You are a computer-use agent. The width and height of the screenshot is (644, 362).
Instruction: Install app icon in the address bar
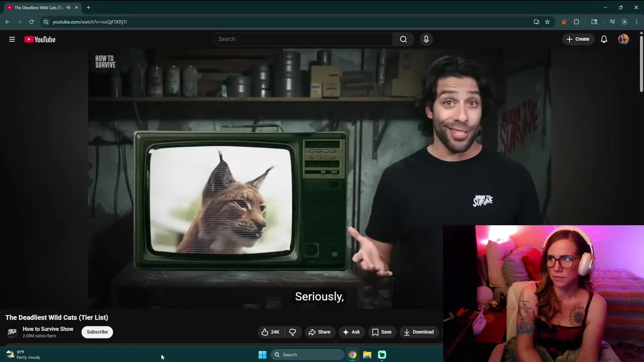[x=536, y=22]
